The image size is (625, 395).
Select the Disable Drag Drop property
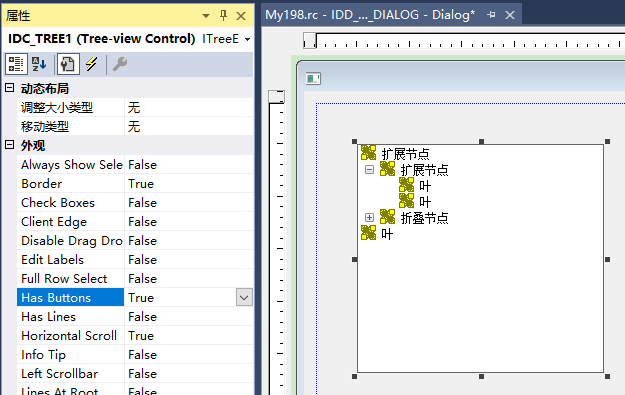[71, 240]
